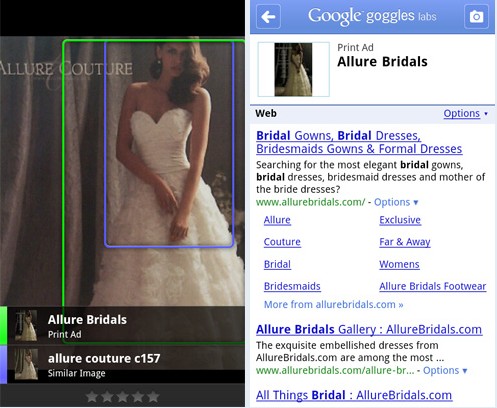Tap the first rating star
The width and height of the screenshot is (497, 408).
coord(92,397)
